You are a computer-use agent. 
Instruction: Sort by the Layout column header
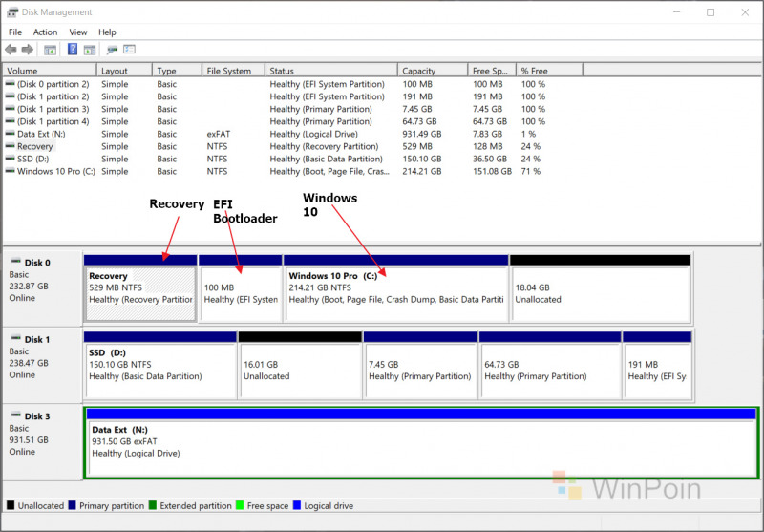(124, 71)
